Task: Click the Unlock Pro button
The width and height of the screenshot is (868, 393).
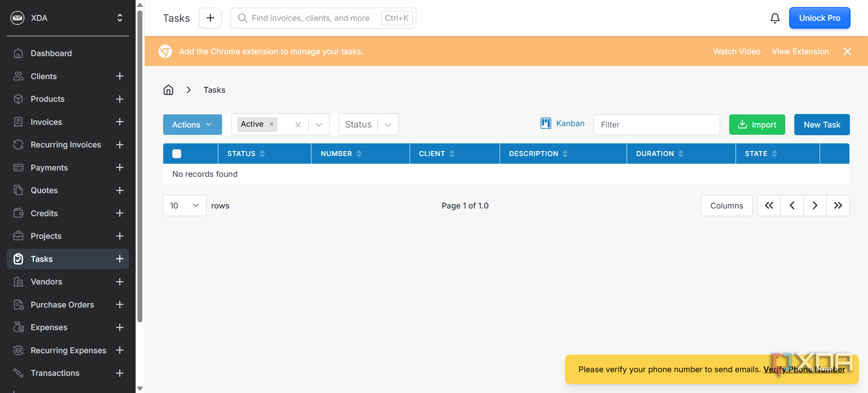Action: (x=820, y=18)
